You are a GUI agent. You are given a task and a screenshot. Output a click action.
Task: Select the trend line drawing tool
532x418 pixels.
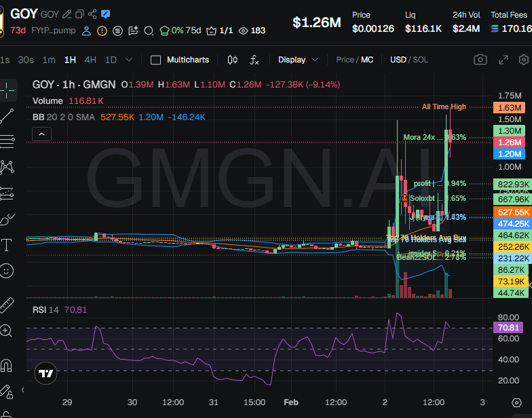point(7,116)
